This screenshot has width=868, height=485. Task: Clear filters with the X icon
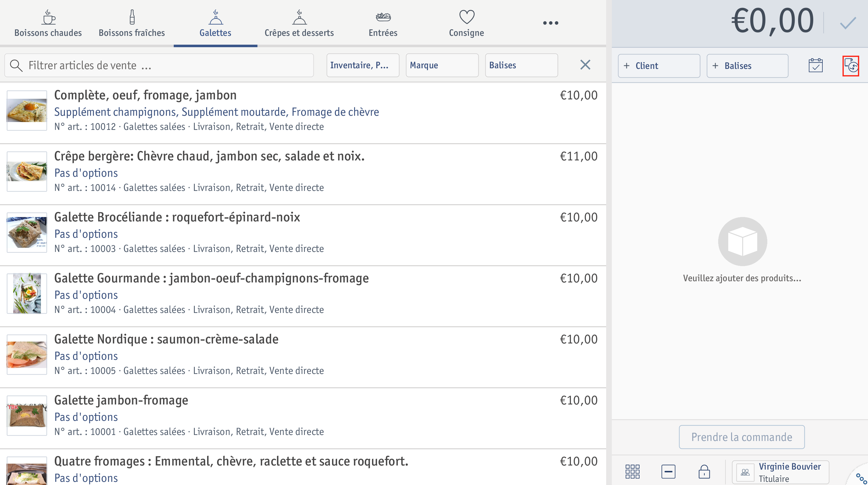point(585,65)
